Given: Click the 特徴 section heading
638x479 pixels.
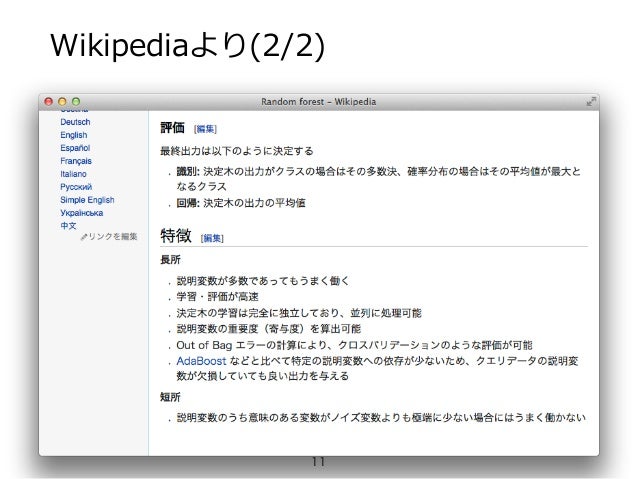Looking at the screenshot, I should point(176,236).
